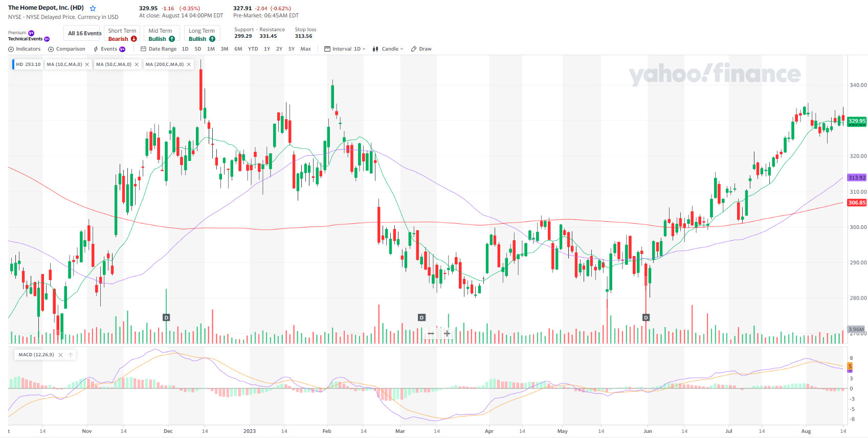Image resolution: width=868 pixels, height=438 pixels.
Task: Click the MA (200,C,MA,0) legend label
Action: [x=165, y=64]
